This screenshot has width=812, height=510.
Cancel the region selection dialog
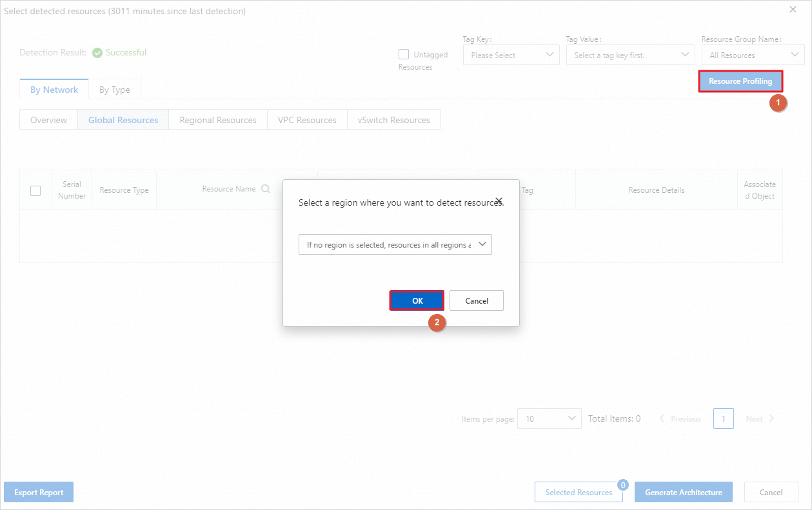[x=477, y=300]
